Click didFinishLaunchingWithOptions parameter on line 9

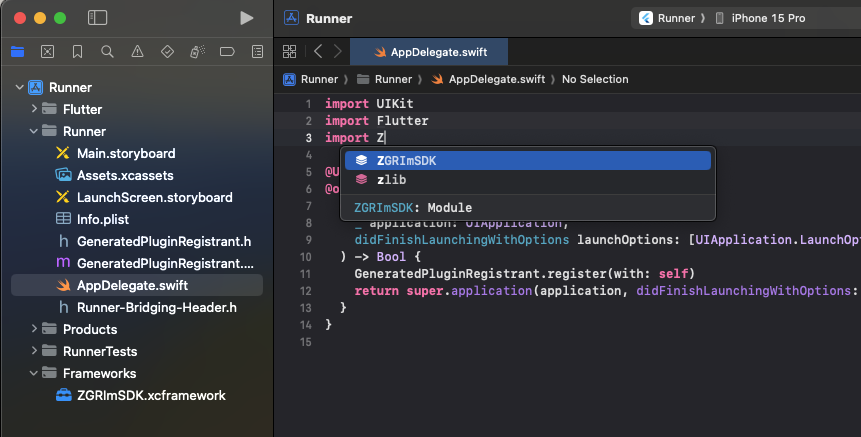coord(462,239)
